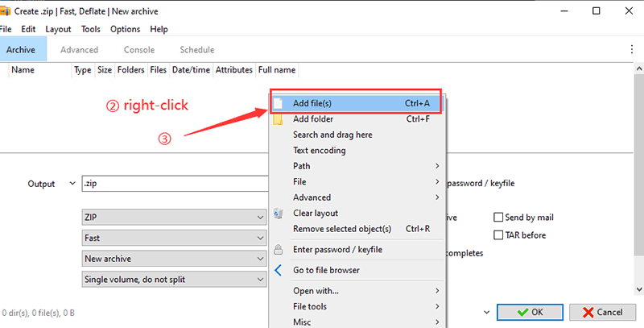Image resolution: width=644 pixels, height=328 pixels.
Task: Open the ZIP format dropdown
Action: click(x=175, y=218)
